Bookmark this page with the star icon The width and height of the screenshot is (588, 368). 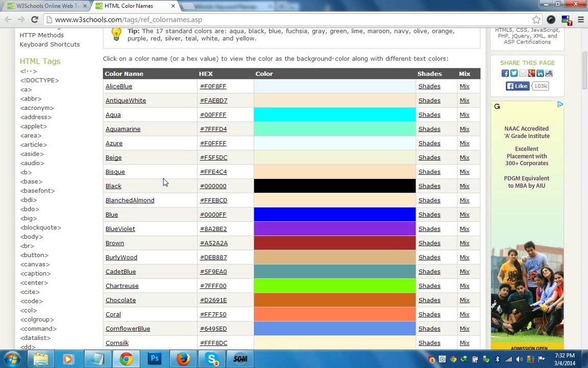[x=536, y=19]
